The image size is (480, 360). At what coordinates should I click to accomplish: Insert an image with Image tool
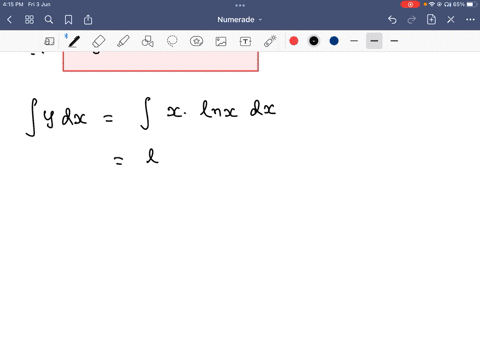pos(221,41)
